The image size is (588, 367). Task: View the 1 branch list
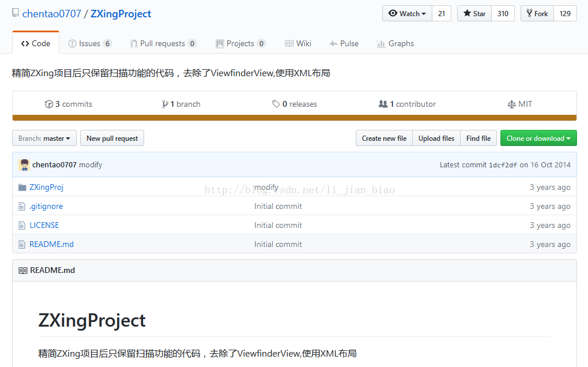[x=181, y=104]
